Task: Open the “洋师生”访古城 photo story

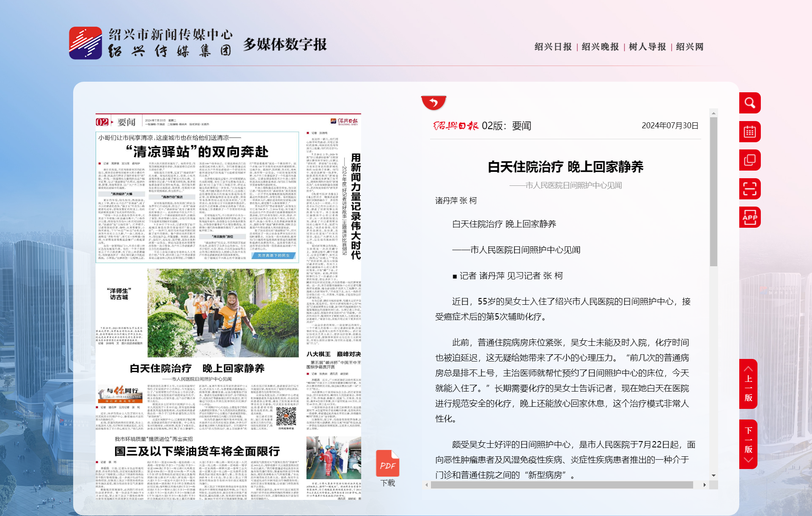Action: pos(119,294)
